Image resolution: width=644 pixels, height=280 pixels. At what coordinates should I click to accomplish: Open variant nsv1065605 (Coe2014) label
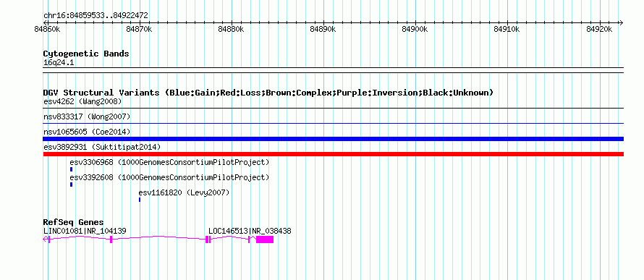87,132
